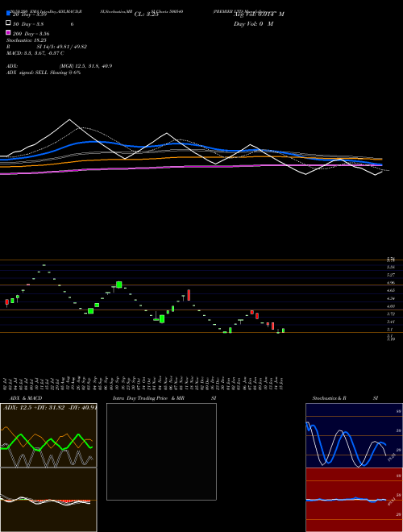Click the tall red candlestick near 4.65
403x532 pixels.
(189, 295)
